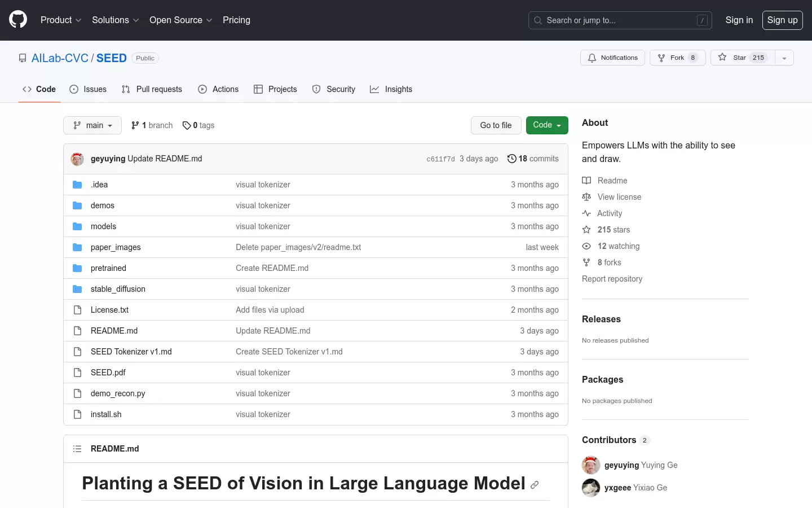View the 0 tags link
This screenshot has height=508, width=812.
click(x=198, y=125)
